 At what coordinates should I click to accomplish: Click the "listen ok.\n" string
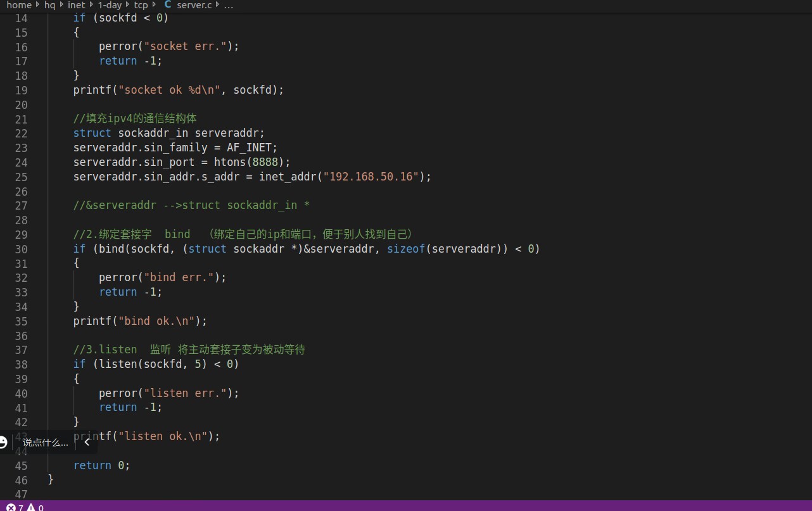(x=163, y=436)
